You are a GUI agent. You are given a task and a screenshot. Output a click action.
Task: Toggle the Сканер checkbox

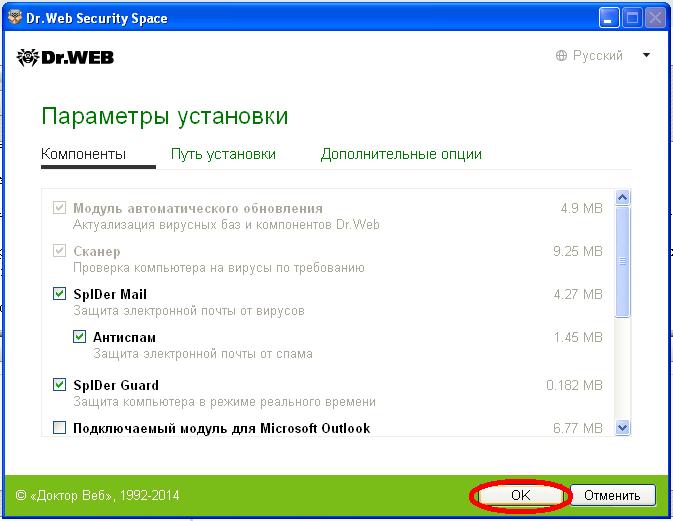pos(59,251)
